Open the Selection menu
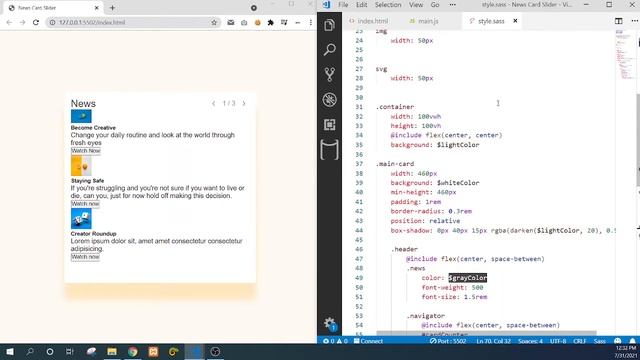Image resolution: width=640 pixels, height=360 pixels. 388,5
